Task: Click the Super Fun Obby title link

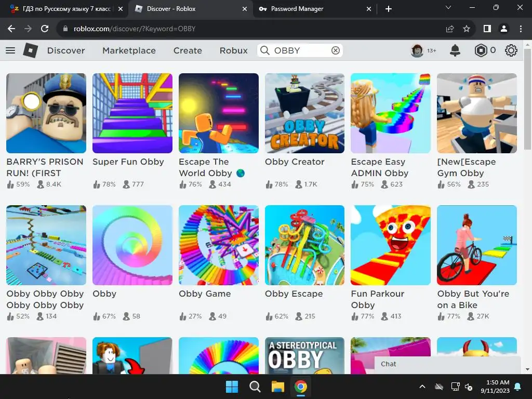Action: point(128,162)
